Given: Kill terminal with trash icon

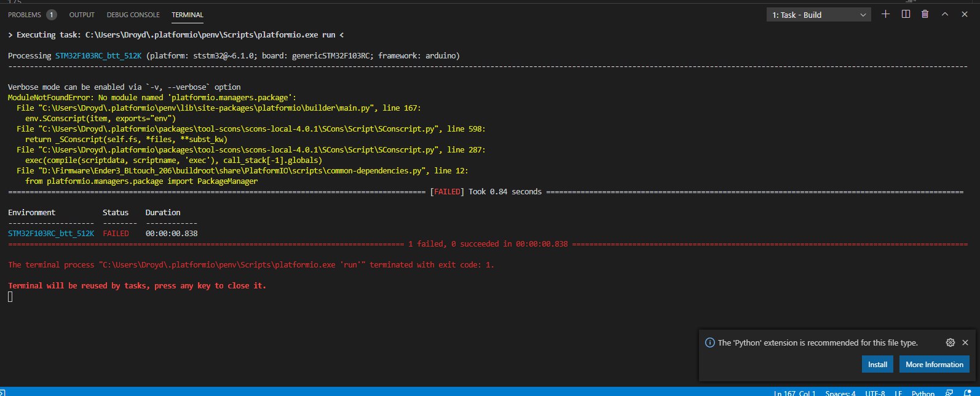Looking at the screenshot, I should 925,14.
